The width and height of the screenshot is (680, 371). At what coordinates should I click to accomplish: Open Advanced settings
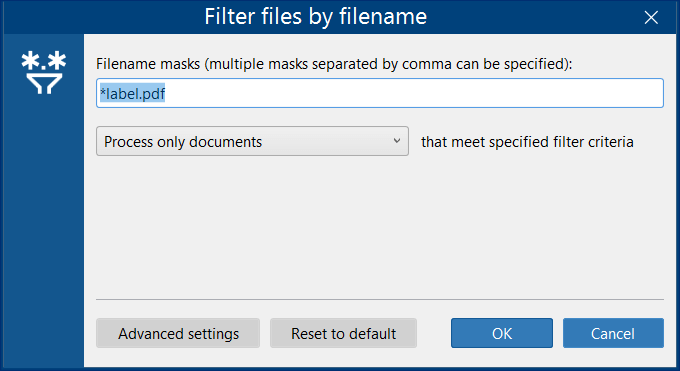point(178,333)
